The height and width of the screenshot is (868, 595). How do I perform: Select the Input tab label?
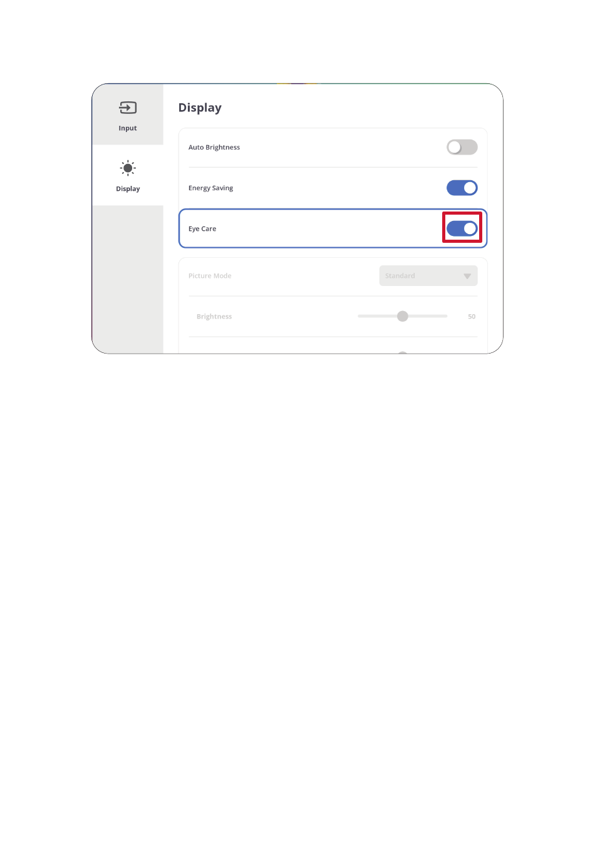(128, 128)
